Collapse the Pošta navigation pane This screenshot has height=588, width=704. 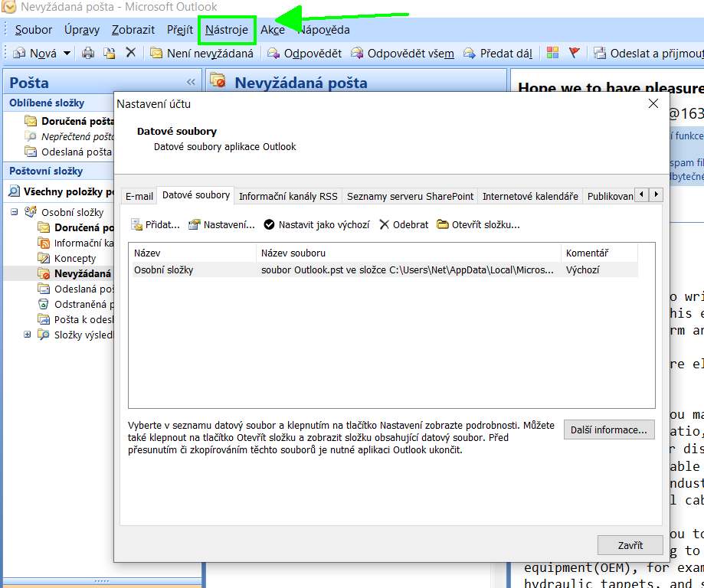(x=191, y=83)
